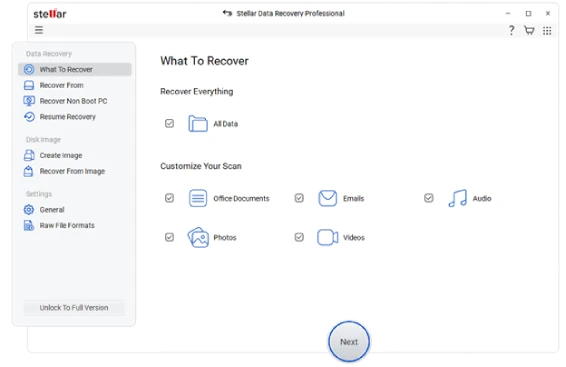566x367 pixels.
Task: Click the Recover From Image icon
Action: 29,171
